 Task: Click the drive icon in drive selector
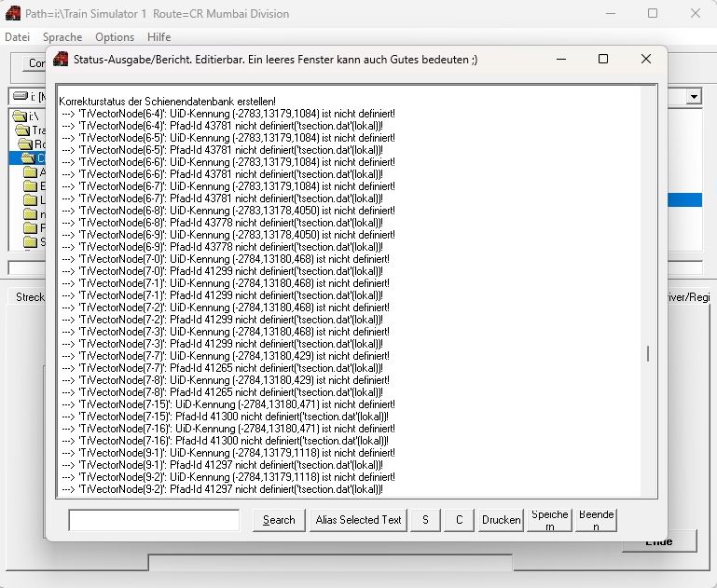[x=20, y=97]
